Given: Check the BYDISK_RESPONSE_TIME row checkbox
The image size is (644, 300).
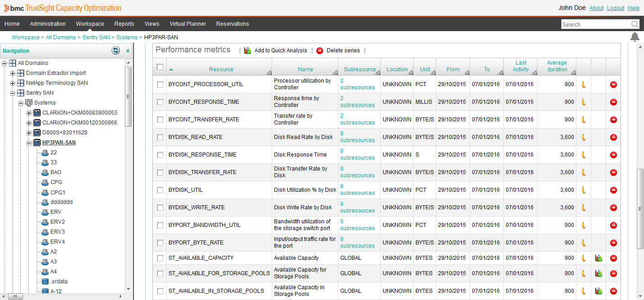Looking at the screenshot, I should tap(160, 155).
